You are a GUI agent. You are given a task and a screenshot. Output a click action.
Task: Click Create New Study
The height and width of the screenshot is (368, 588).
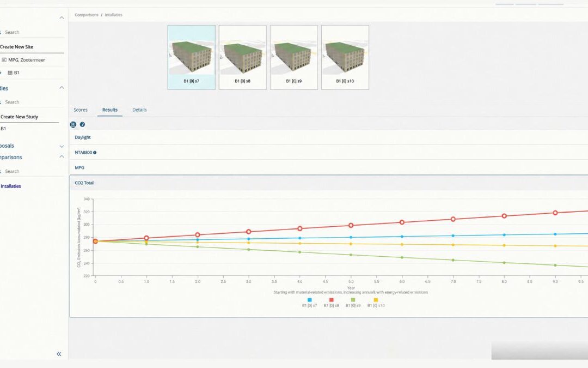tap(19, 117)
